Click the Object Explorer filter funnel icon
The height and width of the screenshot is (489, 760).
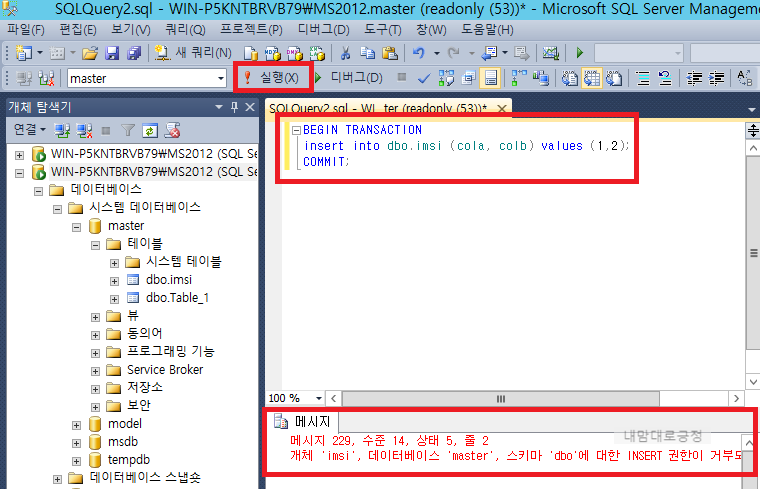pos(128,130)
